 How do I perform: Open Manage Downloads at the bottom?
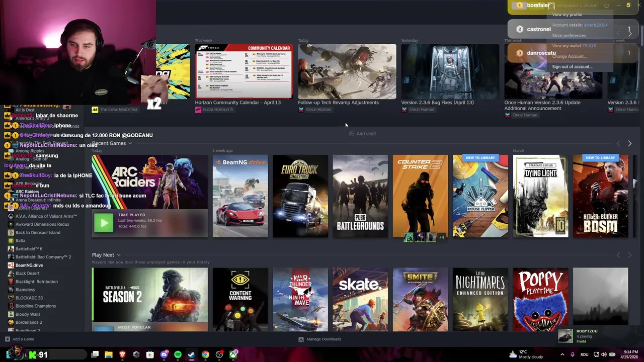(x=320, y=339)
